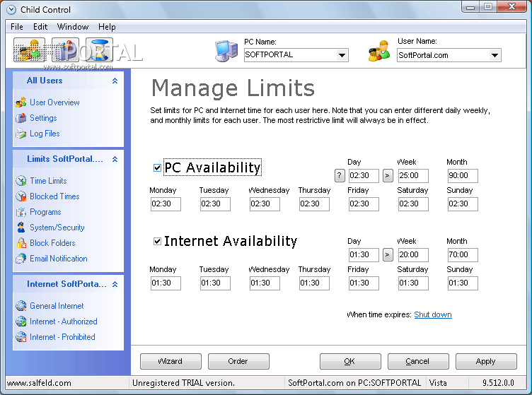
Task: Click the User Overview sidebar icon
Action: pos(21,102)
